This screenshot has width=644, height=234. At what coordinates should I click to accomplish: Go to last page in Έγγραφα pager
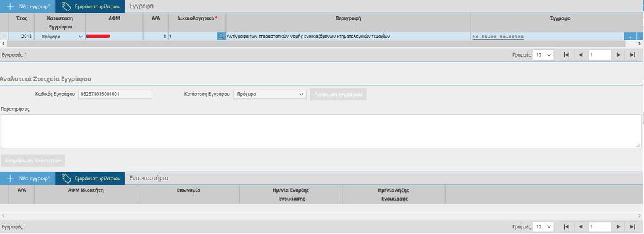point(632,55)
